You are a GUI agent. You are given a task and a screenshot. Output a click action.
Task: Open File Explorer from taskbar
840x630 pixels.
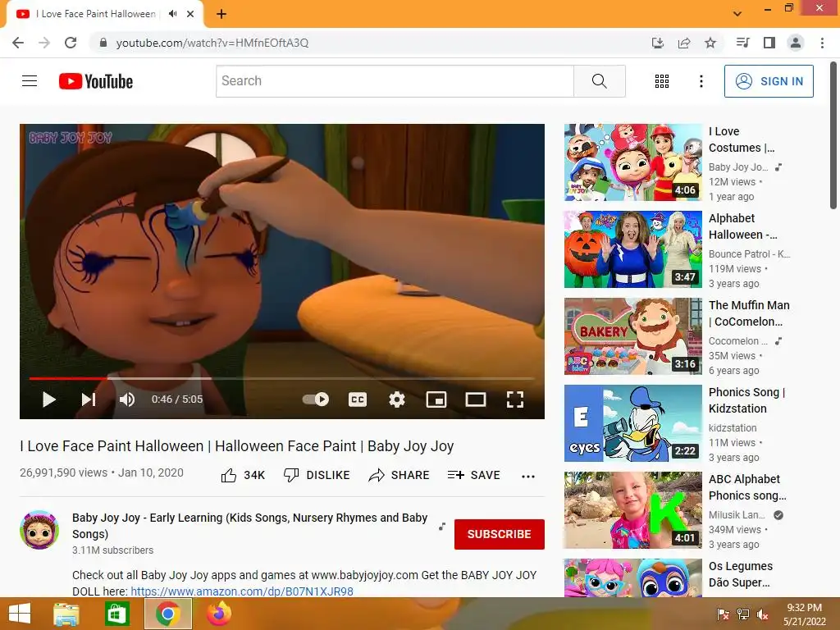(x=66, y=614)
